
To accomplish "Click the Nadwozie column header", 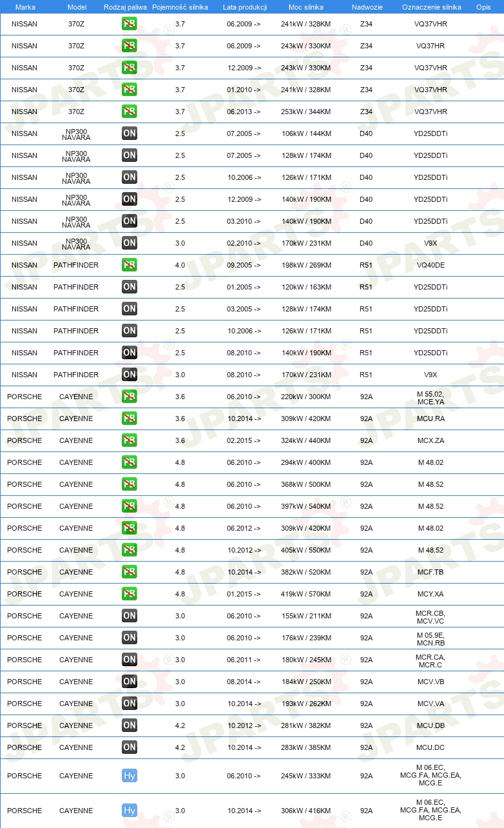I will point(367,7).
